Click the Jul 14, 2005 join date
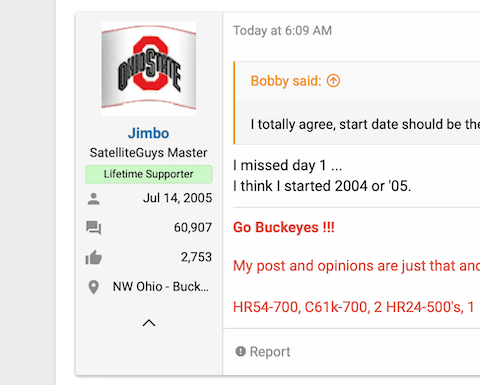The image size is (480, 385). 177,198
